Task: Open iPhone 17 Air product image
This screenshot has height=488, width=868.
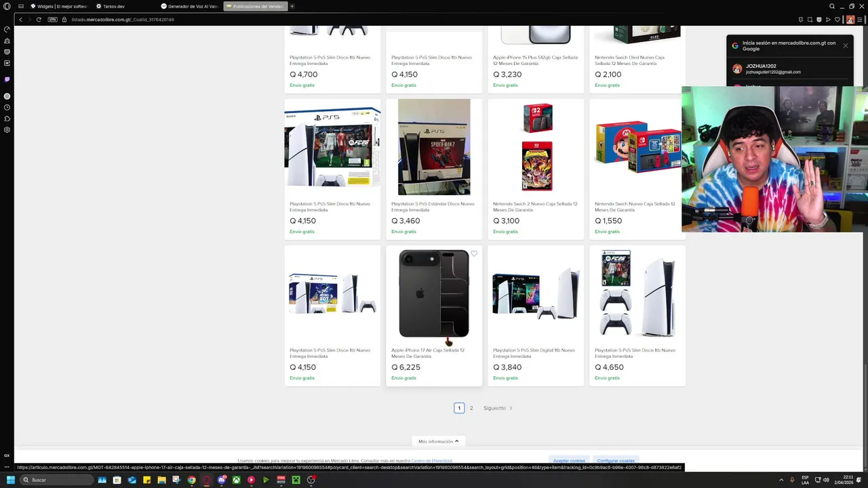Action: [434, 293]
